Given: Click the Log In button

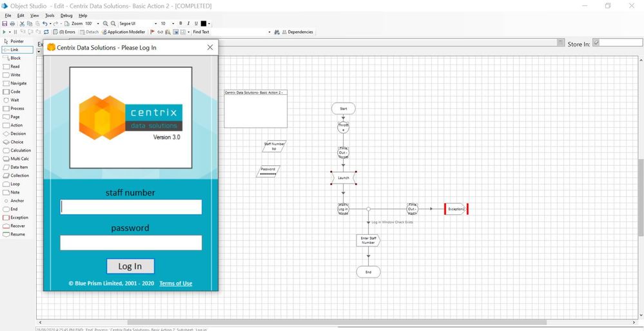Looking at the screenshot, I should pos(130,266).
